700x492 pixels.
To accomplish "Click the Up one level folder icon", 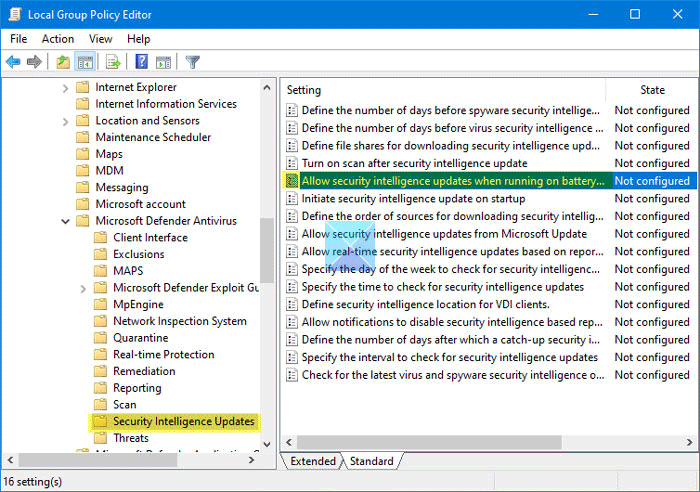I will [x=63, y=62].
